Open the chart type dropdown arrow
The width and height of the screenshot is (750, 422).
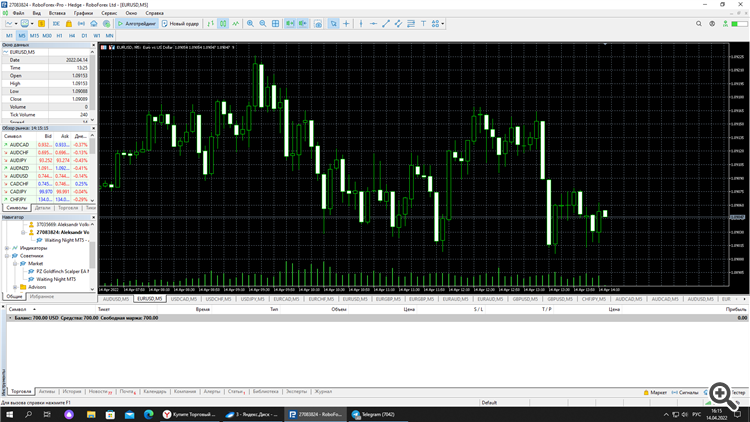pyautogui.click(x=16, y=23)
